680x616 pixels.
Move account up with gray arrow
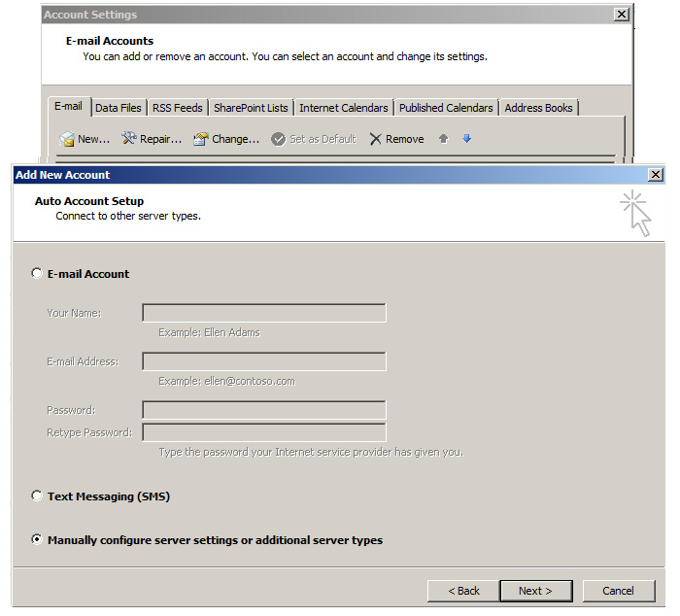click(443, 139)
